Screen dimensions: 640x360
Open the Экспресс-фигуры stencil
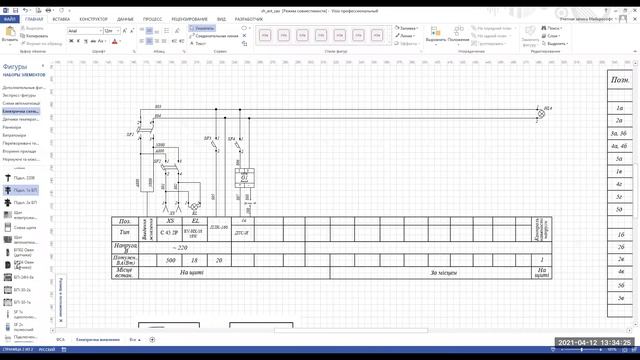point(20,95)
